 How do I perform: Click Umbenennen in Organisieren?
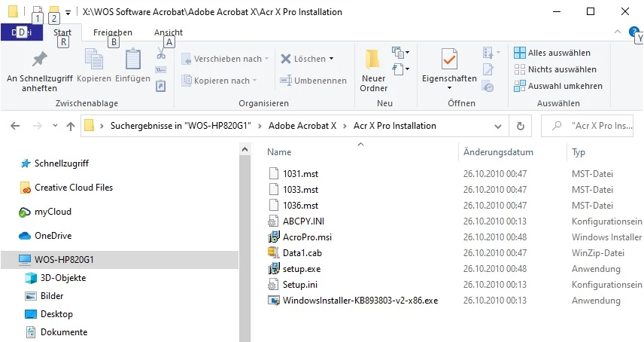point(314,81)
